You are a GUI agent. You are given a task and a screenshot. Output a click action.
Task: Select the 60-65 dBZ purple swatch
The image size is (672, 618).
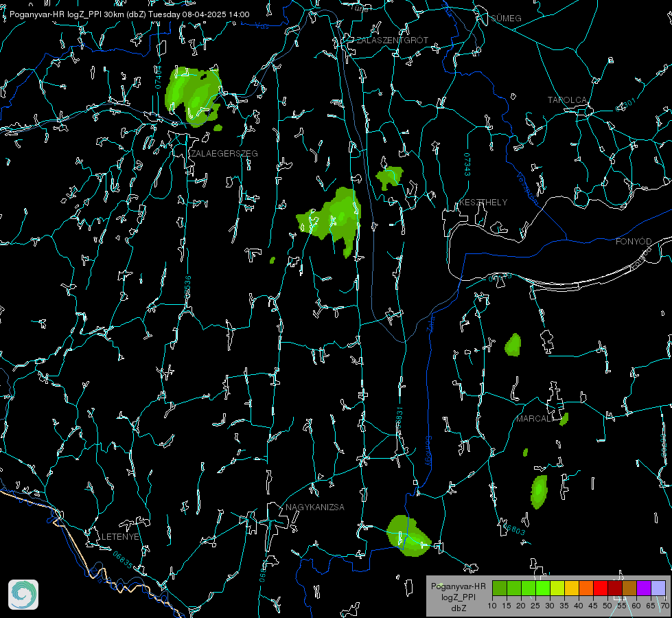pyautogui.click(x=644, y=588)
